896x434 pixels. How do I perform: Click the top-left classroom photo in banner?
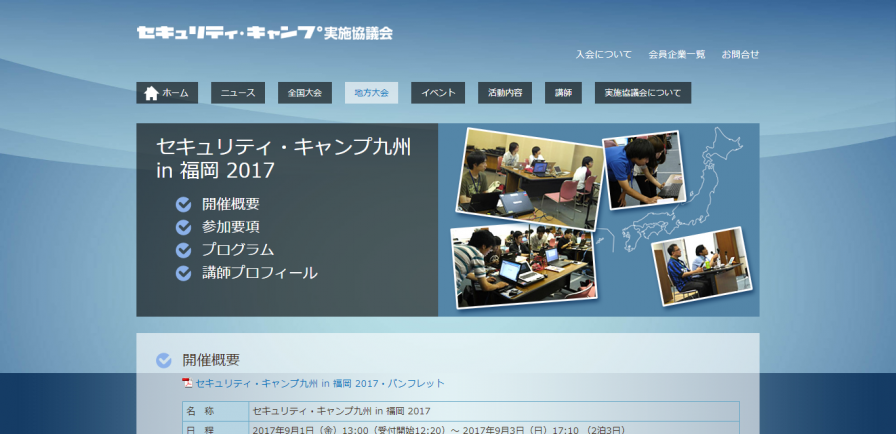530,178
